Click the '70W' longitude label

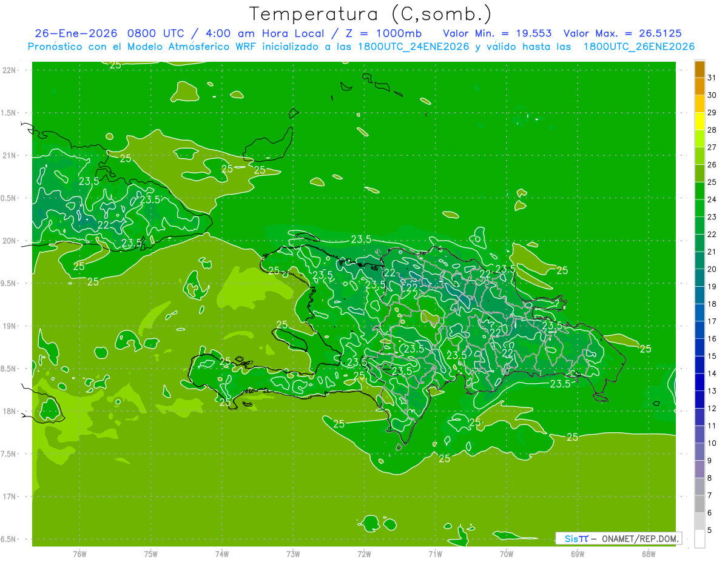(x=507, y=554)
